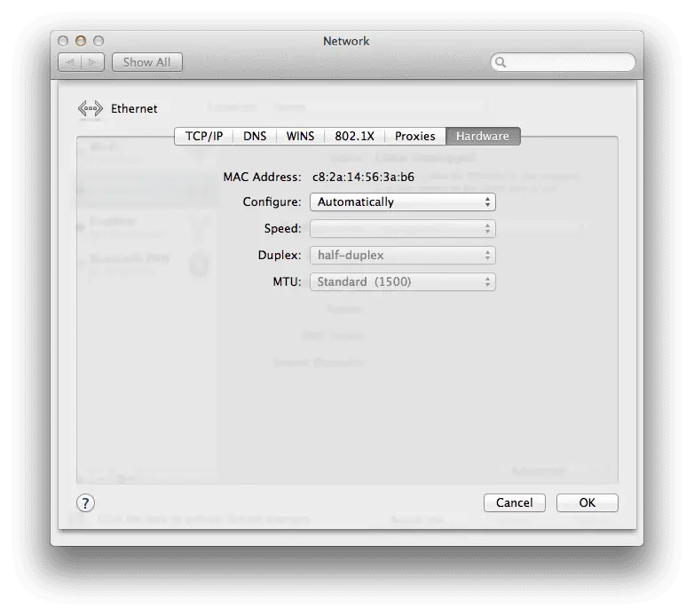This screenshot has width=694, height=616.
Task: Switch to the DNS tab
Action: 255,136
